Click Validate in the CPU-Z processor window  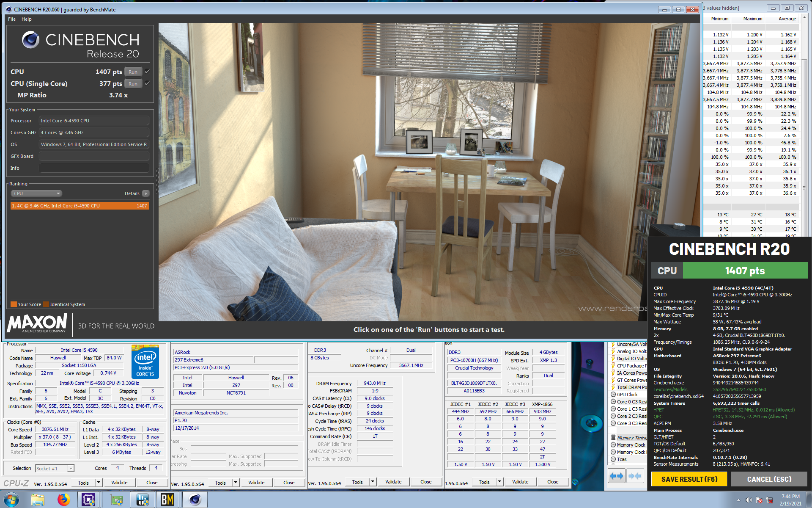coord(119,483)
